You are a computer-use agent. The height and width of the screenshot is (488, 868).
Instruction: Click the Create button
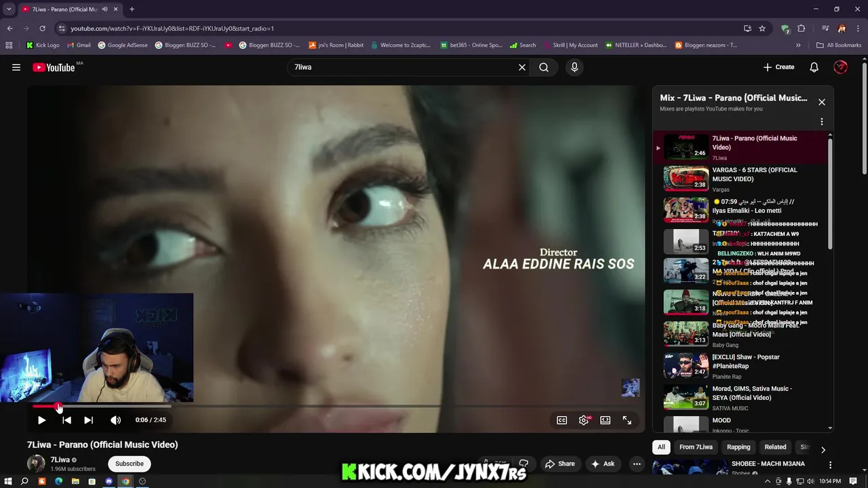[x=778, y=67]
